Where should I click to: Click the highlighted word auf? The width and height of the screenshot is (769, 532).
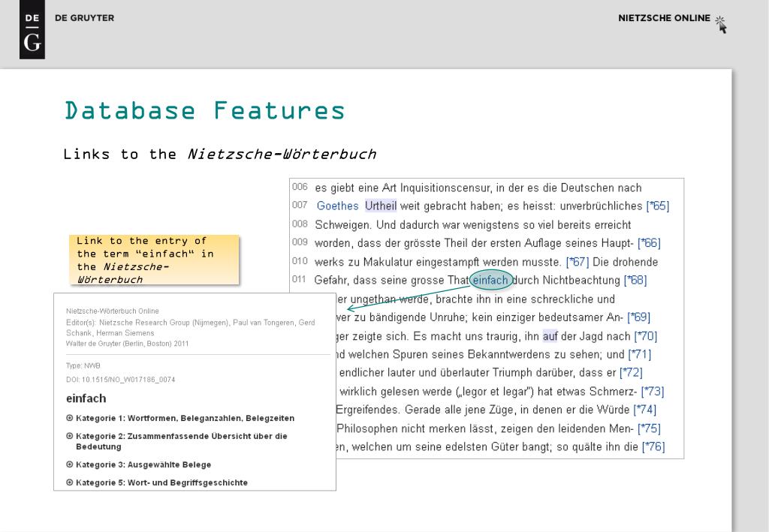coord(550,337)
